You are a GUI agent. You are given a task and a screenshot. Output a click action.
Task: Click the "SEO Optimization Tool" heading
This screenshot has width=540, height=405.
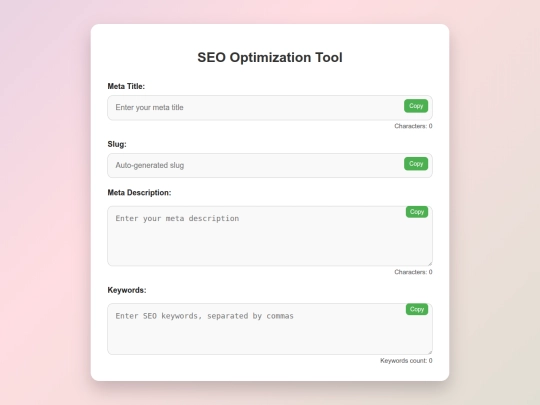click(x=270, y=58)
